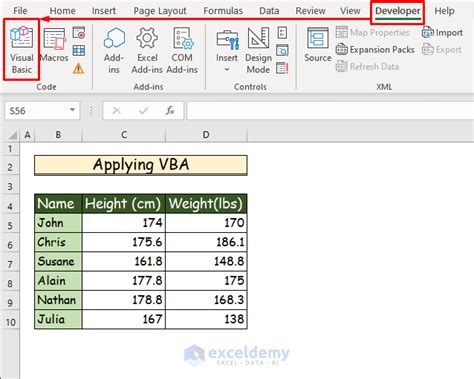
Task: Click the Applying VBA title cell
Action: click(141, 165)
